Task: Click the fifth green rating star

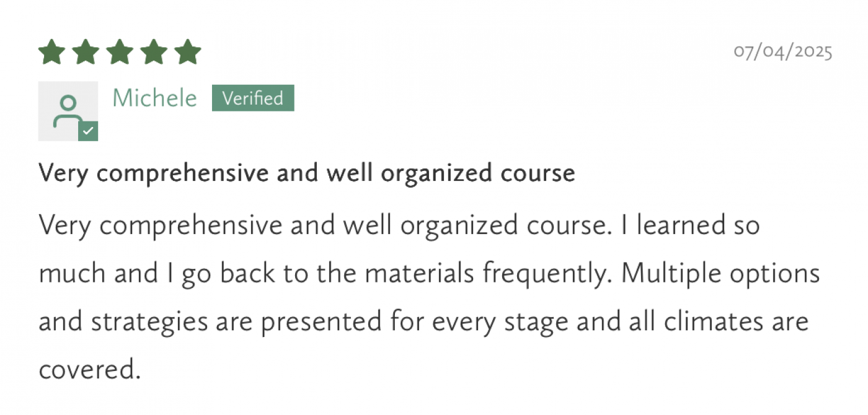Action: pos(187,52)
